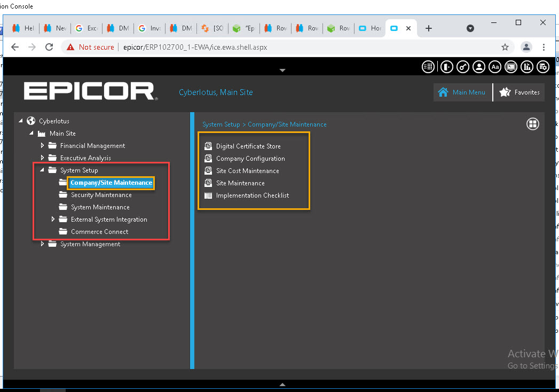
Task: Open the Favorites button
Action: coord(519,92)
